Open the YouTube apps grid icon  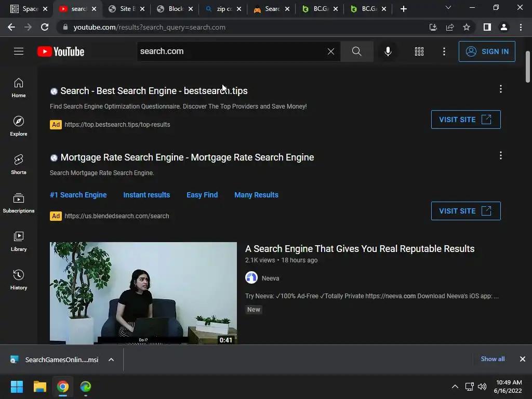[419, 51]
